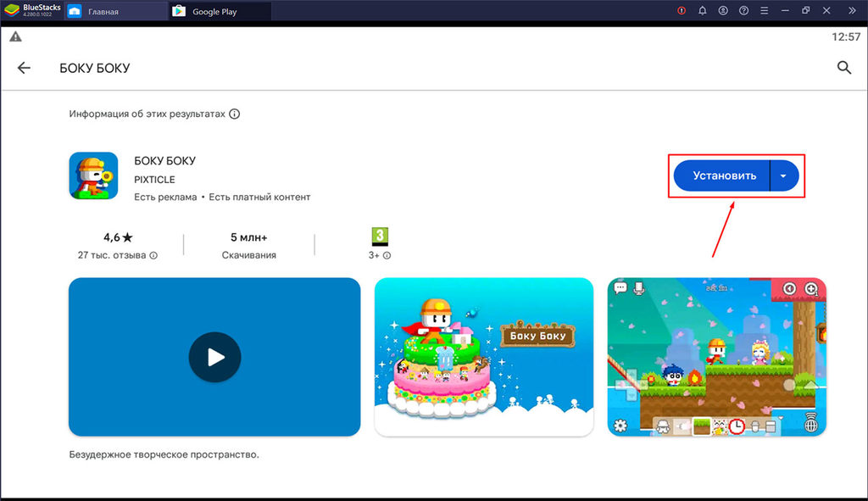Click the PEGI 3 age rating badge

tap(380, 237)
